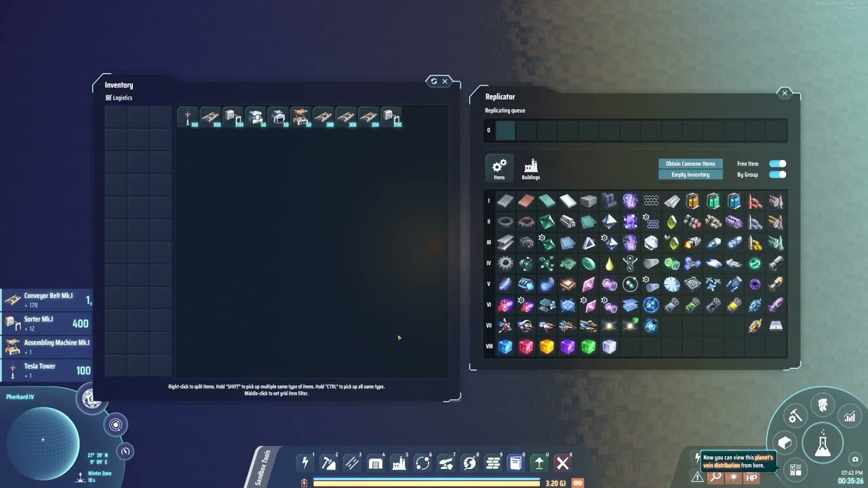The width and height of the screenshot is (868, 488).
Task: Close the Inventory window
Action: [x=445, y=81]
